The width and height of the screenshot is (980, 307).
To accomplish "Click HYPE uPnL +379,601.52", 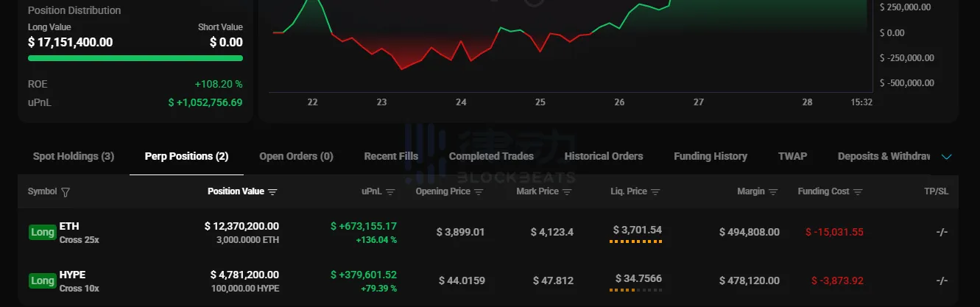I will coord(364,275).
